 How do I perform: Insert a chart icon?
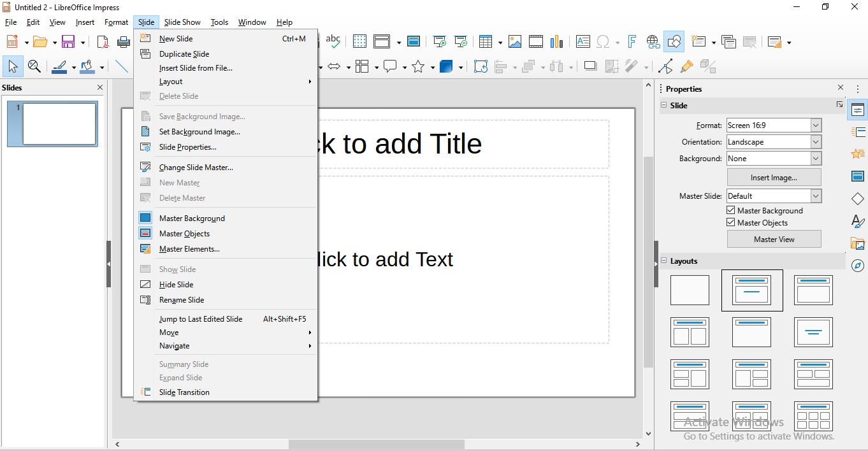click(557, 41)
